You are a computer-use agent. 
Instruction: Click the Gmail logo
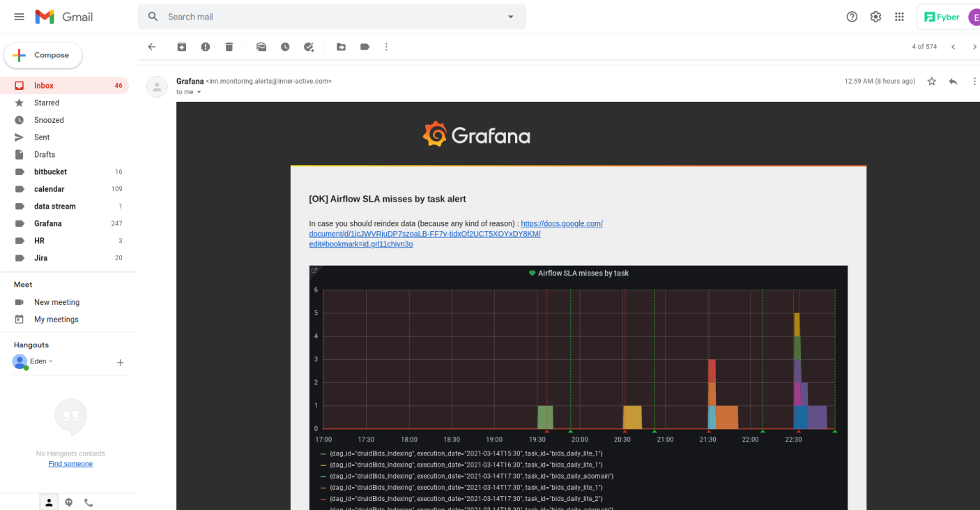click(x=64, y=17)
